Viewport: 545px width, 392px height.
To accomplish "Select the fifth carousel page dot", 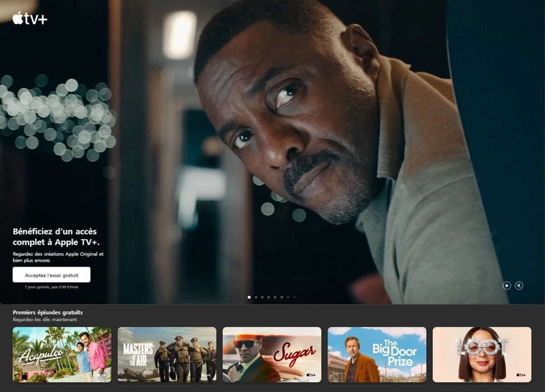I will (x=275, y=297).
